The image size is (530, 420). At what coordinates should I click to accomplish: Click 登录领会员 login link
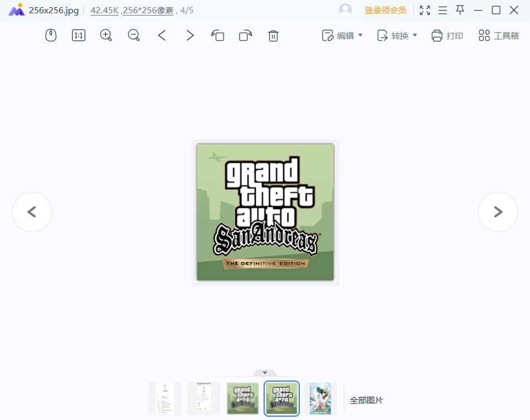coord(385,11)
